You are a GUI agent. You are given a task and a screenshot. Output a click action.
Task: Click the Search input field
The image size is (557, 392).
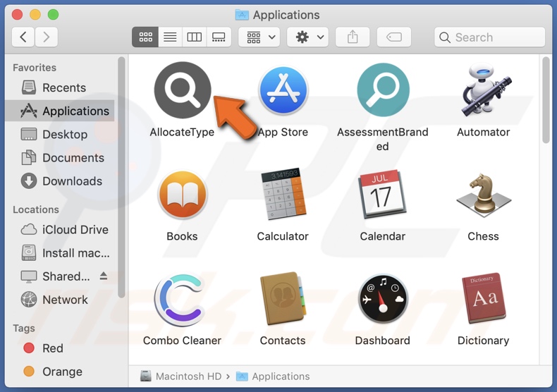(490, 37)
